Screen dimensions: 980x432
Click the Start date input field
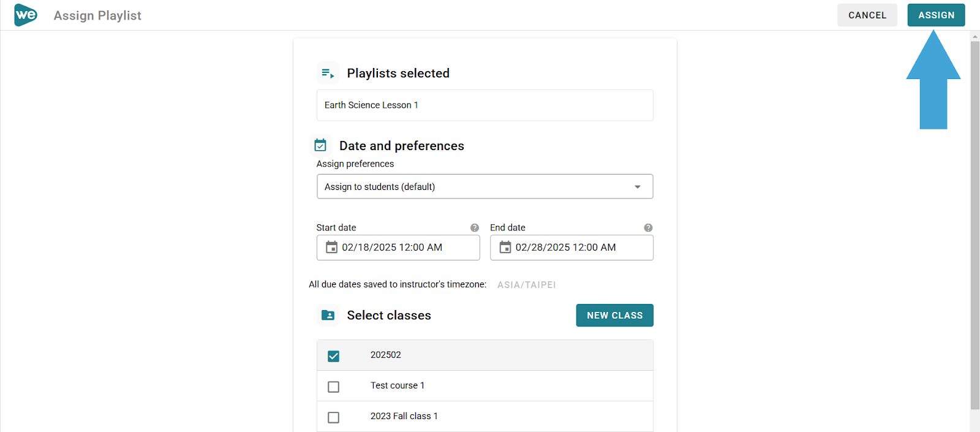(398, 248)
